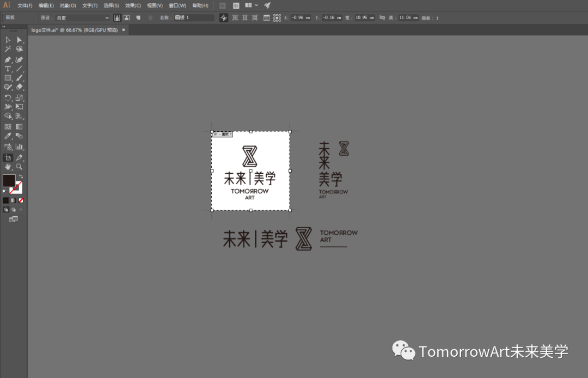Screen dimensions: 588x378
Task: Choose the Paintbrush tool
Action: click(x=19, y=78)
